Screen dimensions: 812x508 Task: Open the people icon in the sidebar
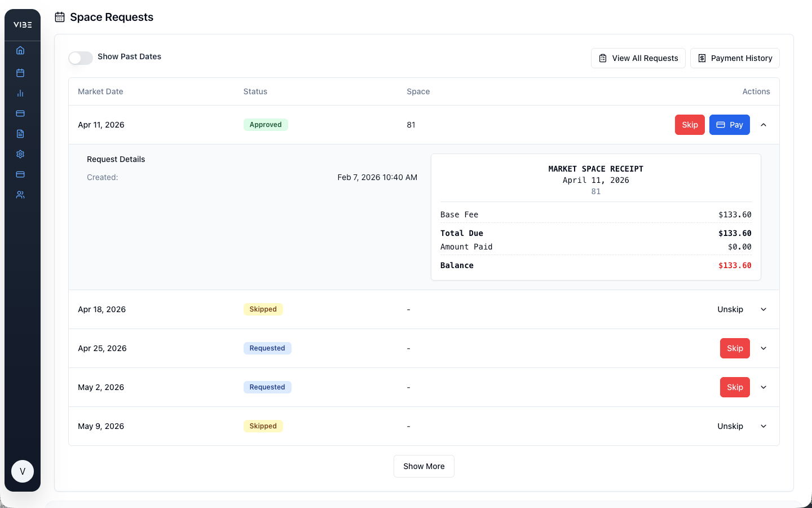click(x=20, y=195)
